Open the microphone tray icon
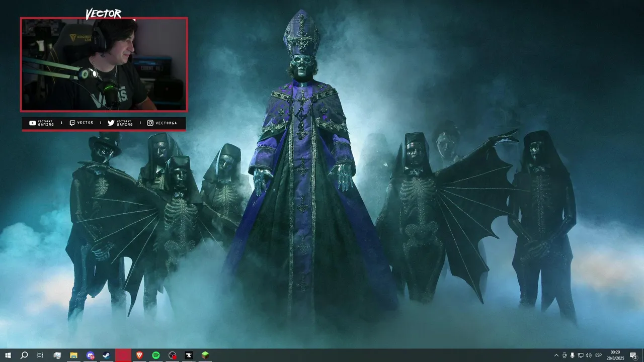644x362 pixels. 573,355
